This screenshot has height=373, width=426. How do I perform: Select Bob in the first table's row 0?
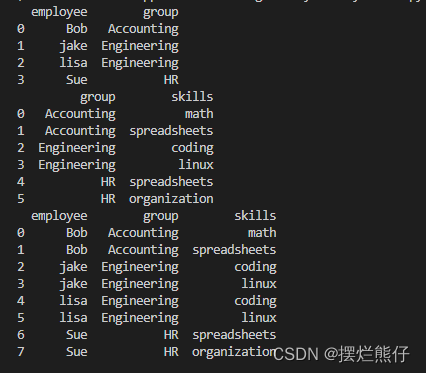[x=77, y=29]
